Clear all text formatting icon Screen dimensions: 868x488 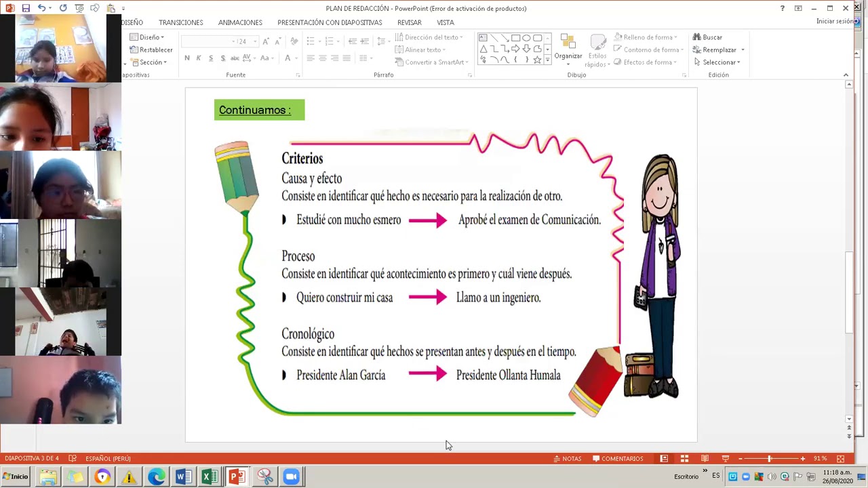click(294, 41)
